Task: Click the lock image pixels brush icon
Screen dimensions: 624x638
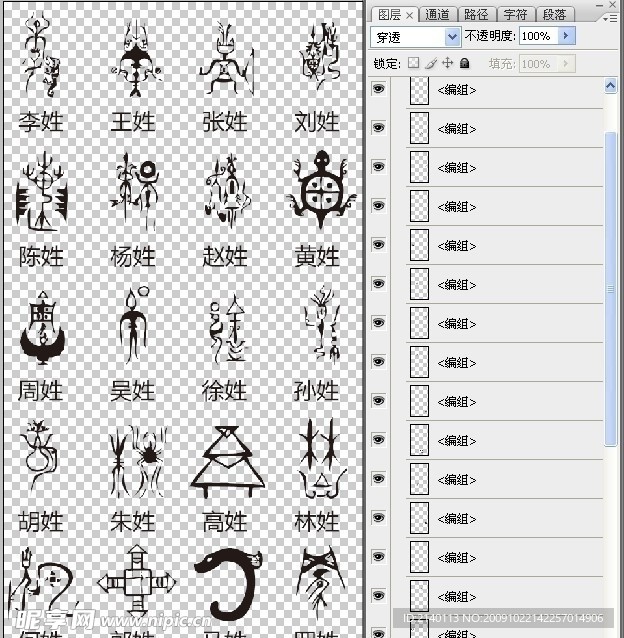Action: click(431, 63)
